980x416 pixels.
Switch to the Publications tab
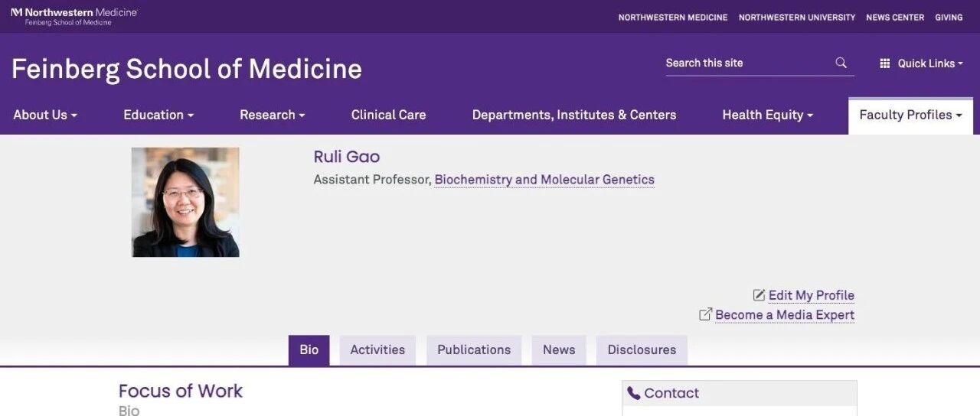coord(474,349)
